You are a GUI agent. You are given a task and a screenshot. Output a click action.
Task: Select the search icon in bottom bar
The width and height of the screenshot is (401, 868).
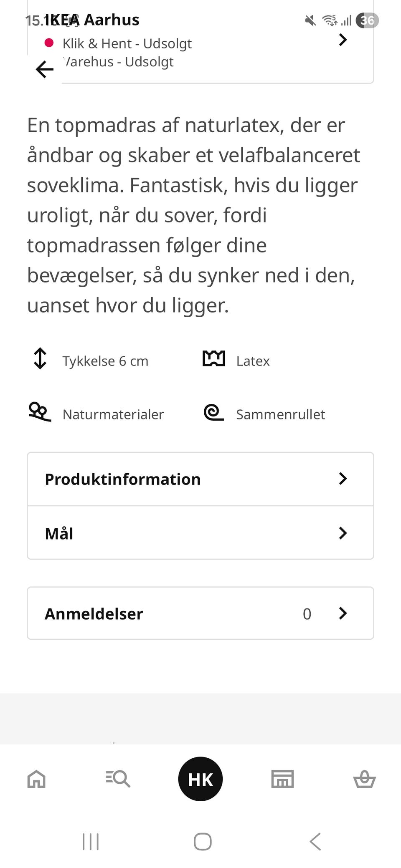(x=118, y=778)
